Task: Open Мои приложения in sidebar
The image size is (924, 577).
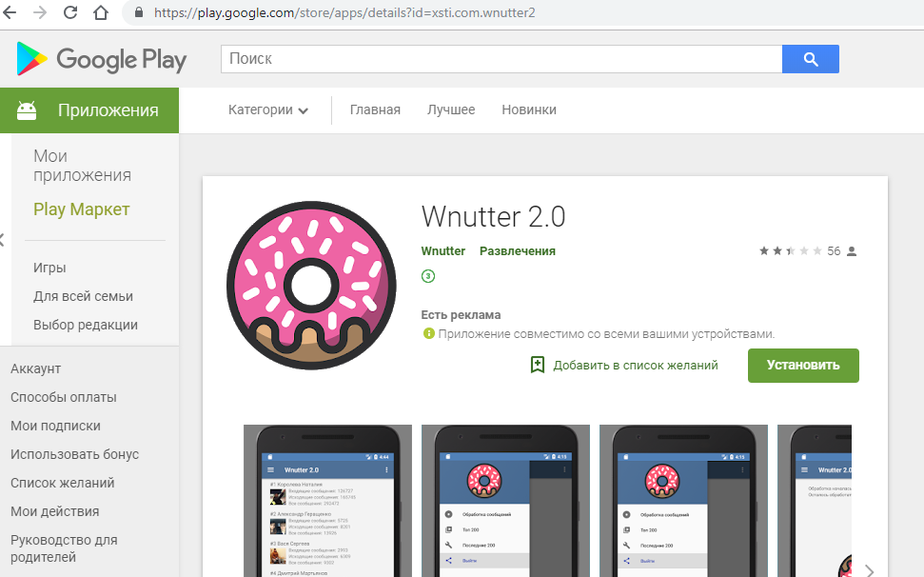Action: pyautogui.click(x=82, y=166)
